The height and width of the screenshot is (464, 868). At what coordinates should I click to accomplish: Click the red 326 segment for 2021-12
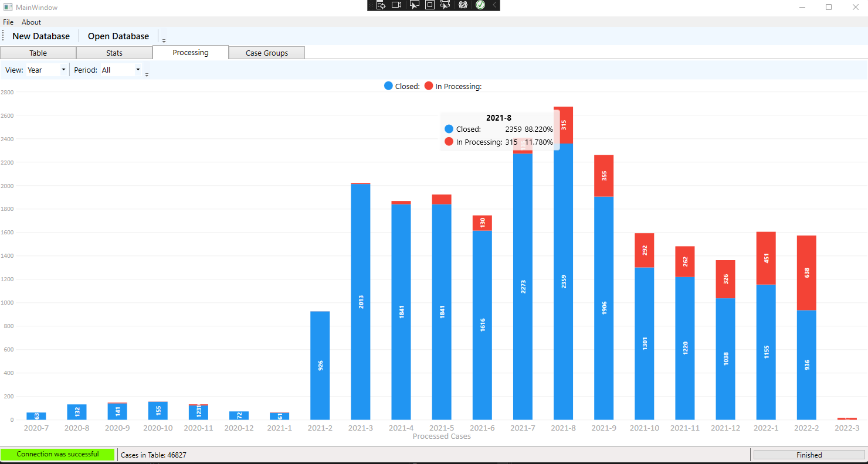point(725,279)
